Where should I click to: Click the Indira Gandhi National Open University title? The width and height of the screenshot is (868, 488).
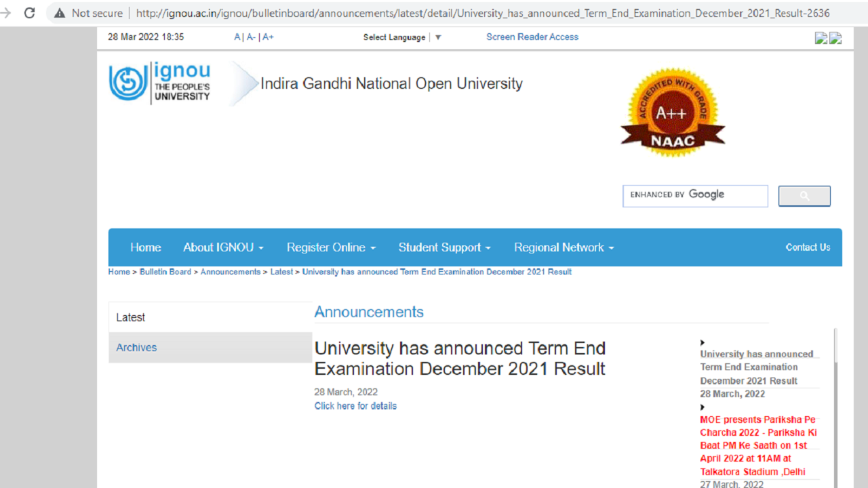pyautogui.click(x=391, y=83)
